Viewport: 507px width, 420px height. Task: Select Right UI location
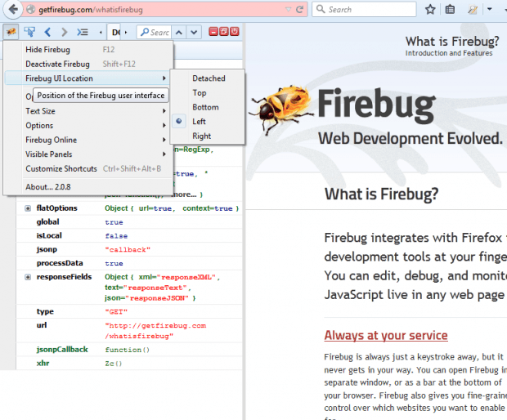coord(208,136)
